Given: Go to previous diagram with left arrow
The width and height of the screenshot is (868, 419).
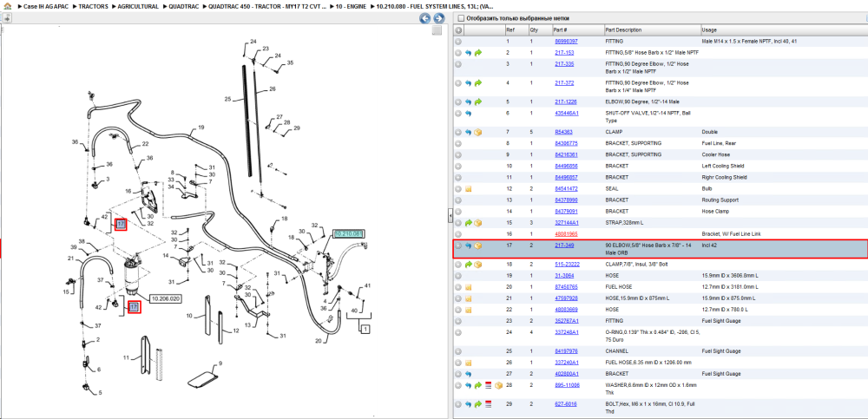Looking at the screenshot, I should 424,18.
